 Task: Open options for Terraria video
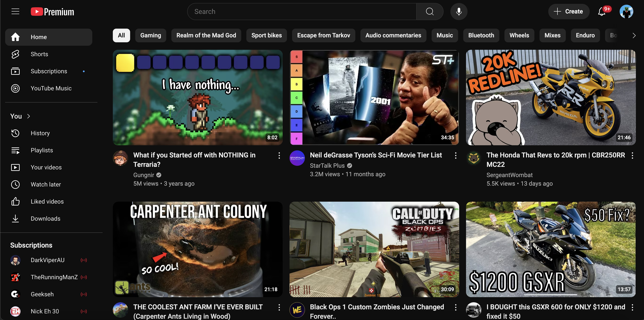(x=279, y=156)
